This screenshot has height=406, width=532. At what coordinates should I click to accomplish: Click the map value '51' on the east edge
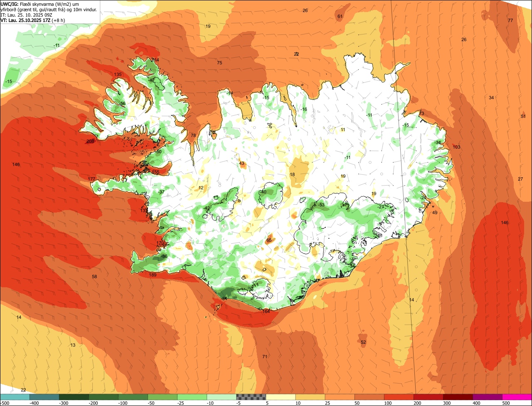pyautogui.click(x=523, y=117)
